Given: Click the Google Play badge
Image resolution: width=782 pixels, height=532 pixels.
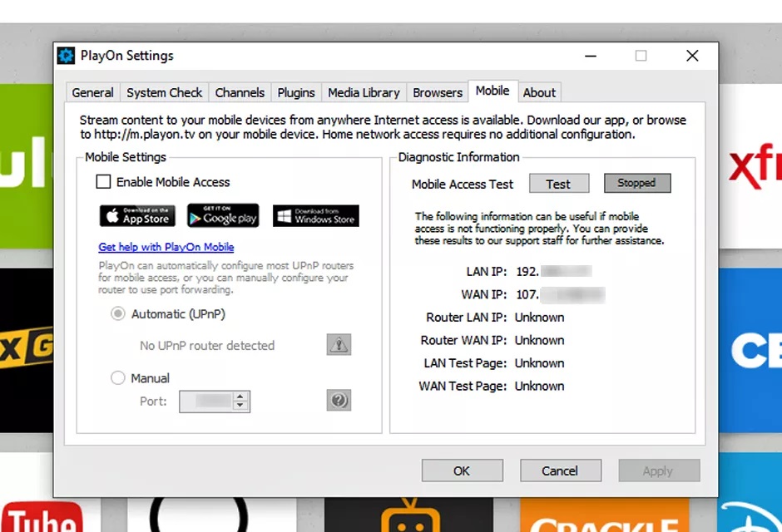Looking at the screenshot, I should click(x=223, y=216).
